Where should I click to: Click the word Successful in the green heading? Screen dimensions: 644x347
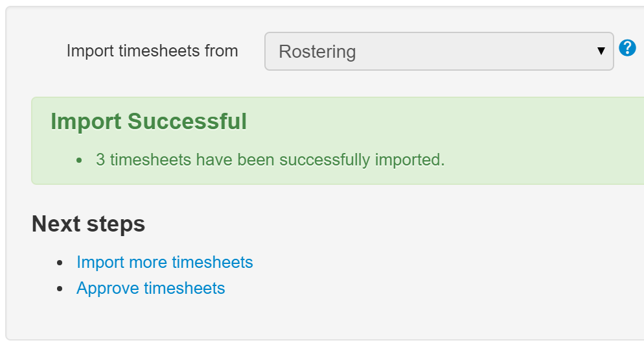point(187,121)
